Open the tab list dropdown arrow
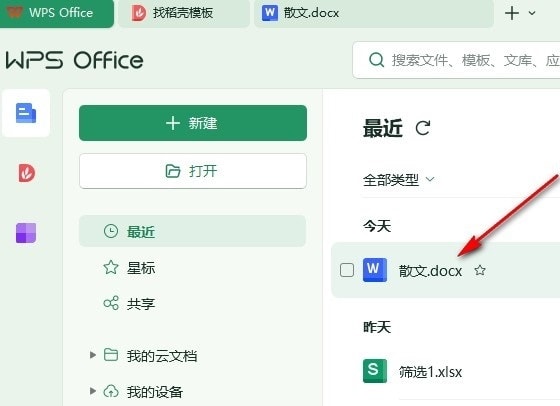Screen dimensions: 560x406 click(532, 13)
